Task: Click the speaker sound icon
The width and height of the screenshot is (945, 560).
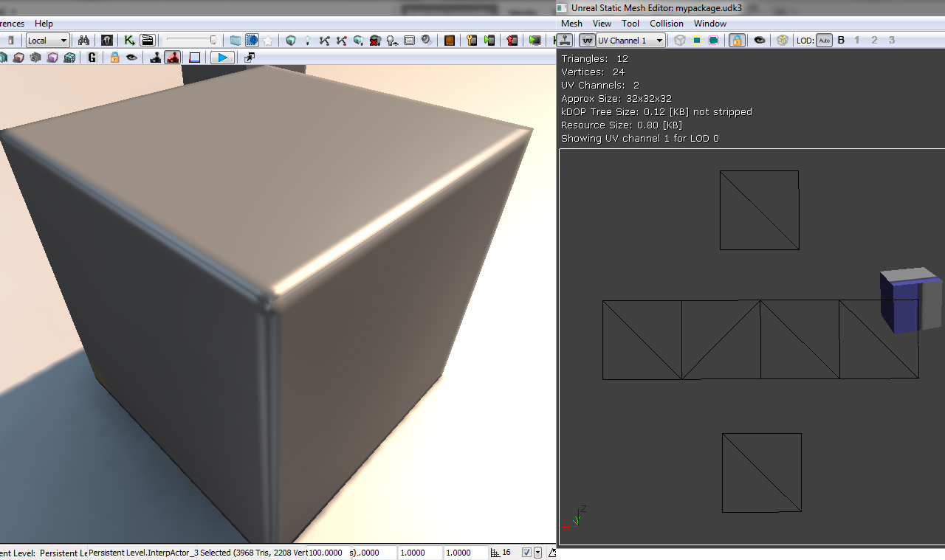Action: (427, 41)
